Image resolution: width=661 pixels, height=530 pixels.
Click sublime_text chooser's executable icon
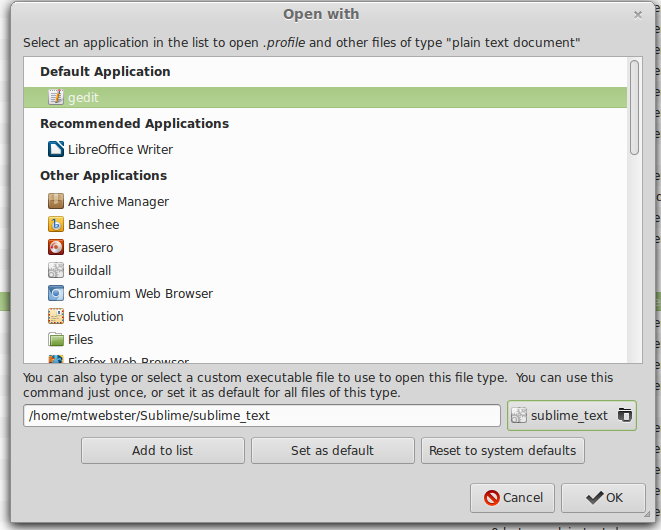point(519,415)
